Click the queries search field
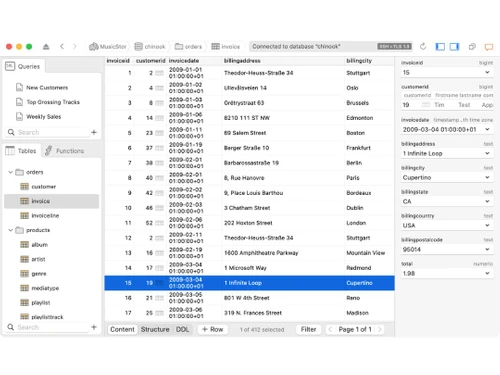Viewport: 500px width, 375px height. (48, 132)
